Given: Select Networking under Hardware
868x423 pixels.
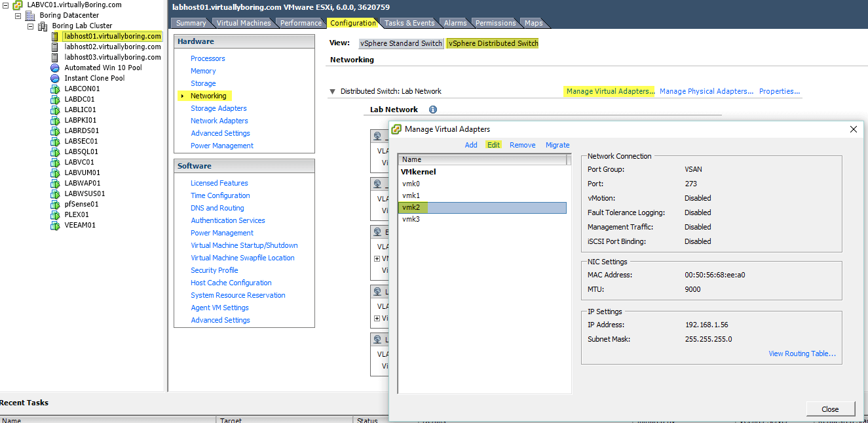Looking at the screenshot, I should pyautogui.click(x=208, y=96).
